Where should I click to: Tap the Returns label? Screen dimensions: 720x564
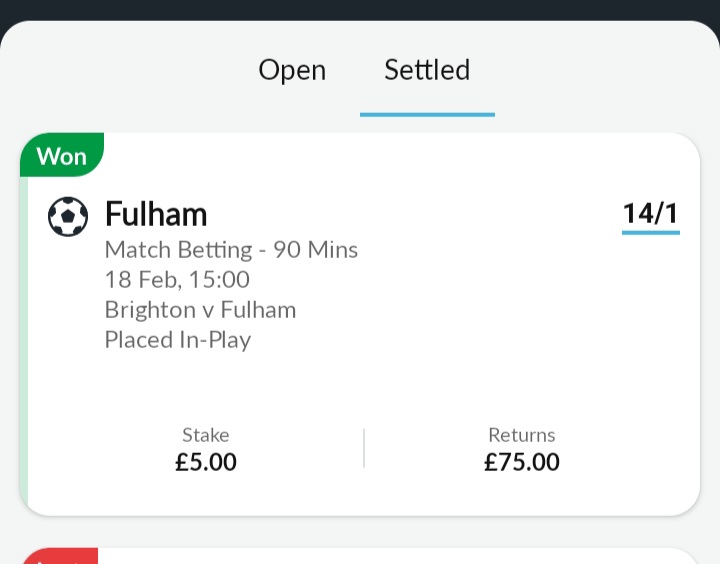(522, 435)
